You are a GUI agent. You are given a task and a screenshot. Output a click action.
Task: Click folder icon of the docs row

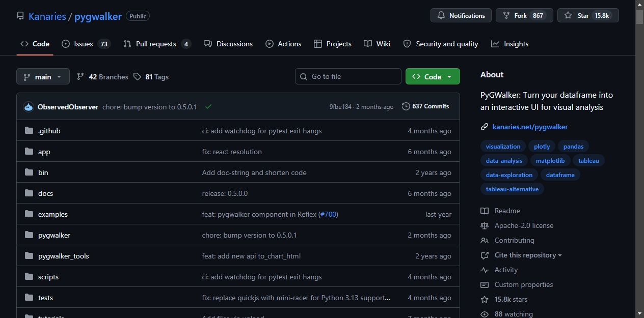pos(29,193)
